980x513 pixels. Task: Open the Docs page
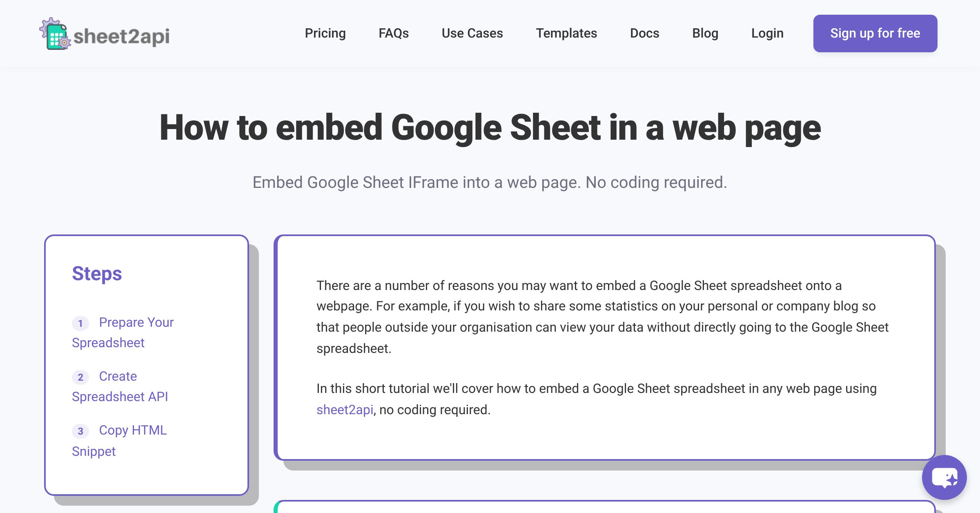[644, 33]
